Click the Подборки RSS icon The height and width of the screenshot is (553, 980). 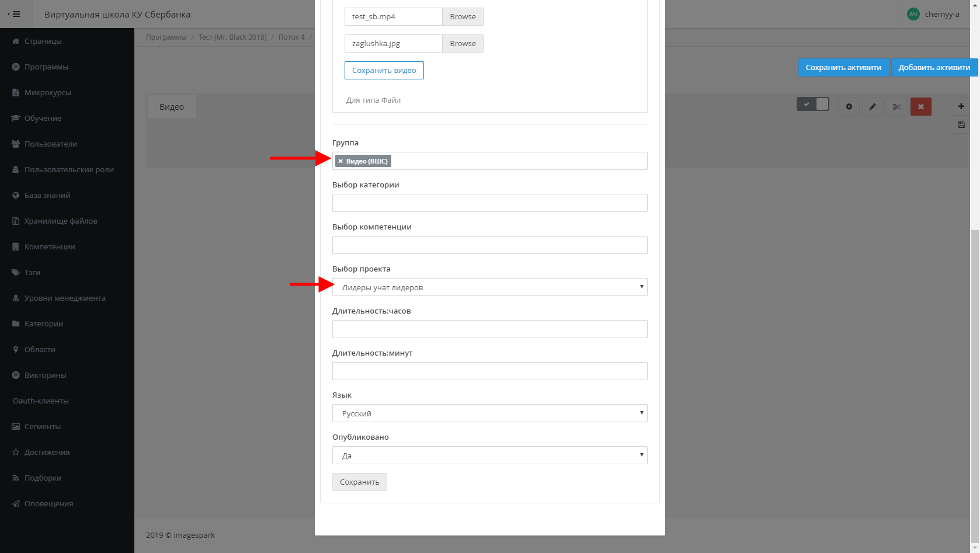point(16,478)
